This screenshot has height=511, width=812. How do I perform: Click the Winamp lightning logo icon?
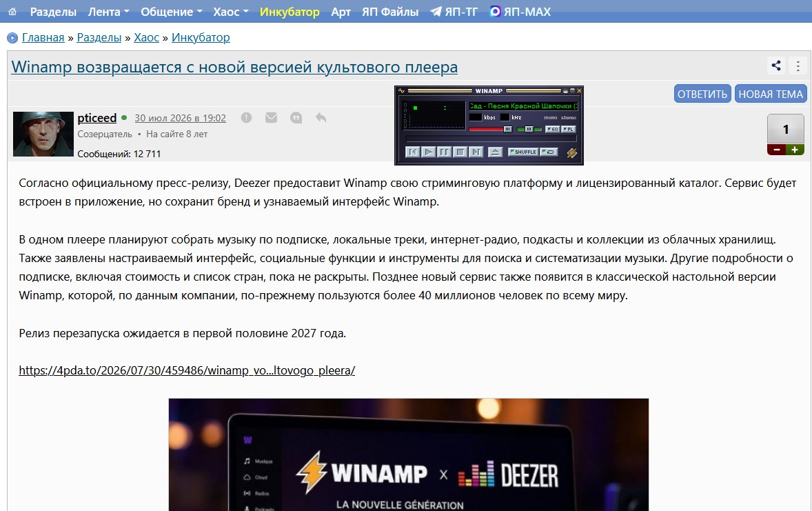tap(571, 152)
